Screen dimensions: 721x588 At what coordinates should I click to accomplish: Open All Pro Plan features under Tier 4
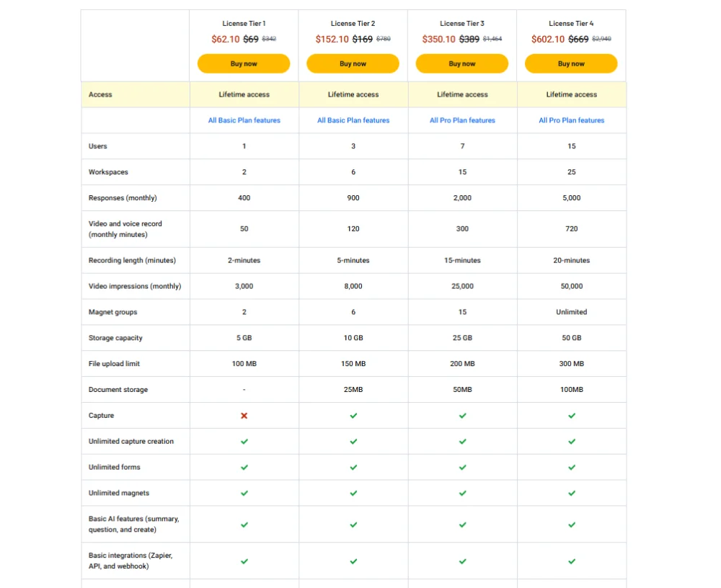572,120
